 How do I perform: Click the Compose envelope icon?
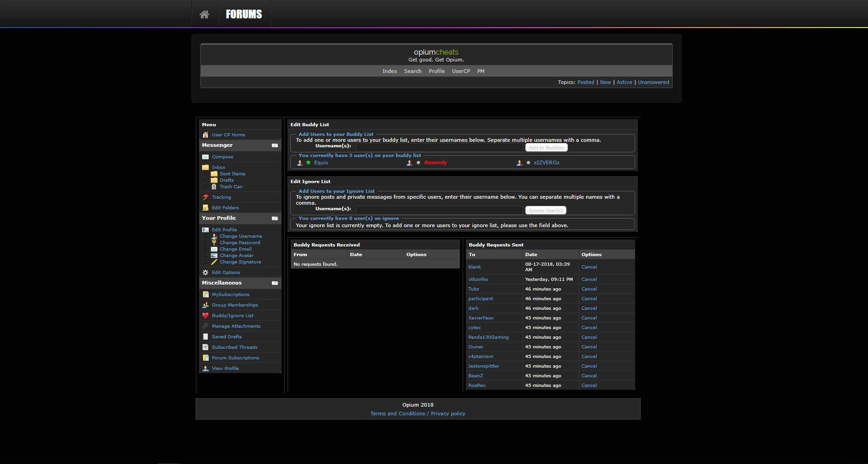click(x=205, y=157)
